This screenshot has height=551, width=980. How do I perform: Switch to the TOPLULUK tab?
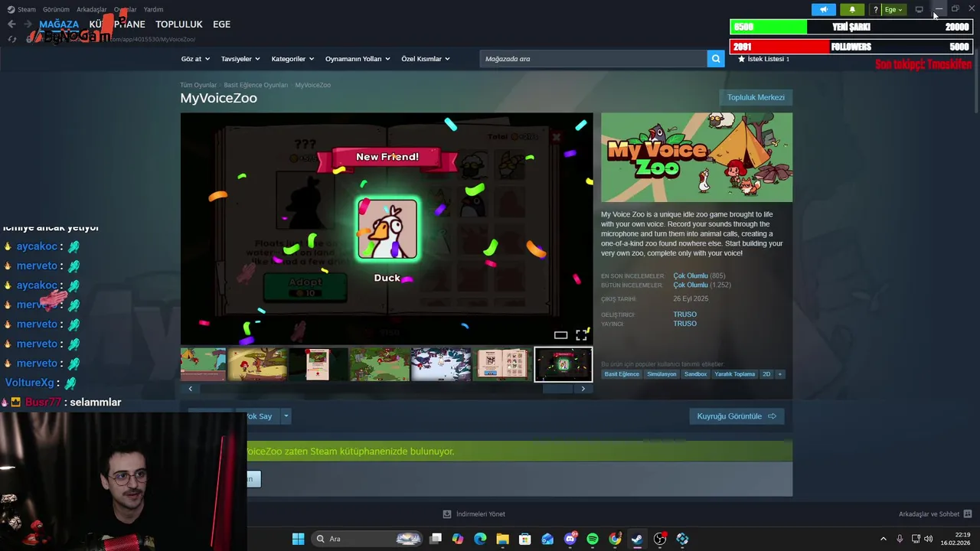tap(179, 24)
